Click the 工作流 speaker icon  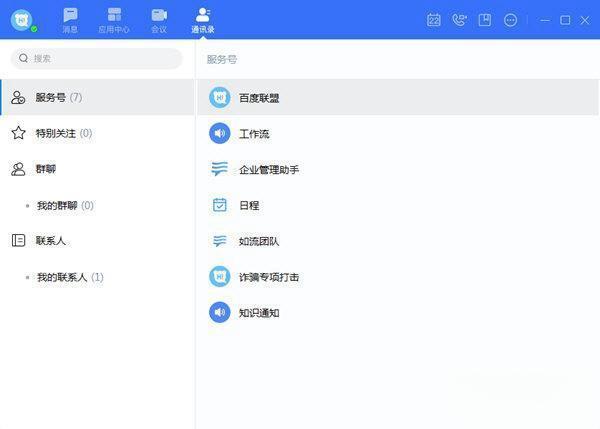[x=220, y=134]
